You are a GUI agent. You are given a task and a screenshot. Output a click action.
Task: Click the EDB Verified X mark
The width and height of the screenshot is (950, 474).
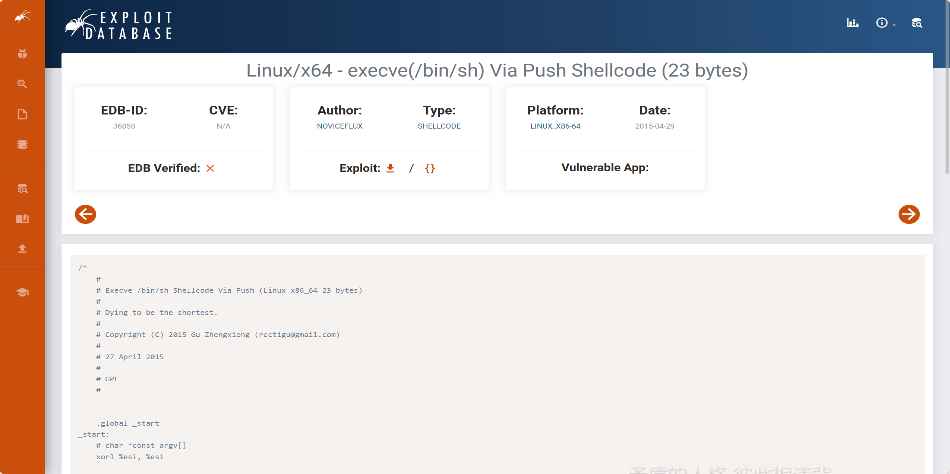pos(210,169)
